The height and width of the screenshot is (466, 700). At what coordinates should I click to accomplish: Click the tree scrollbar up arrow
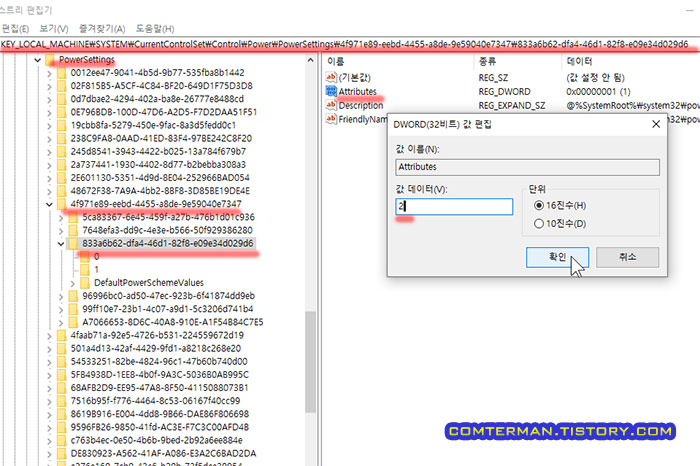[x=310, y=60]
